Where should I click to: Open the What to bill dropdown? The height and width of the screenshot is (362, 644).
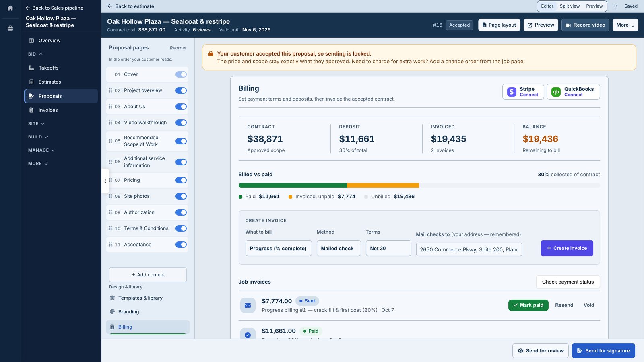[x=279, y=248]
